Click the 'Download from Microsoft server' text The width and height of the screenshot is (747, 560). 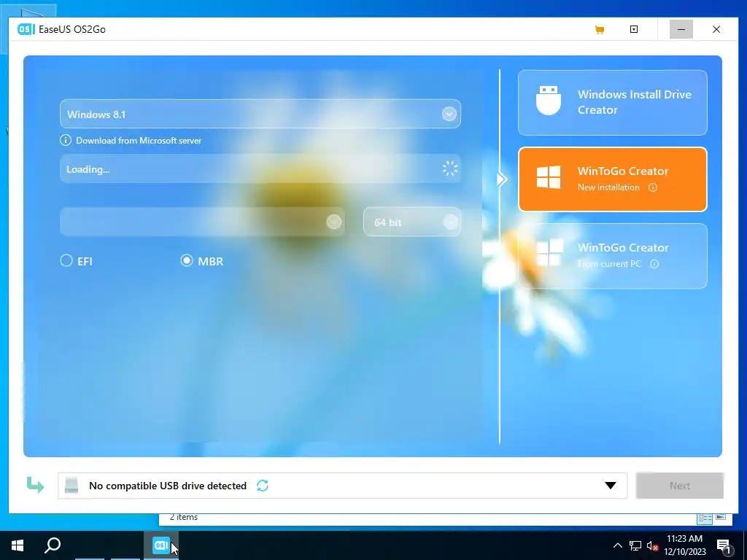pos(139,141)
